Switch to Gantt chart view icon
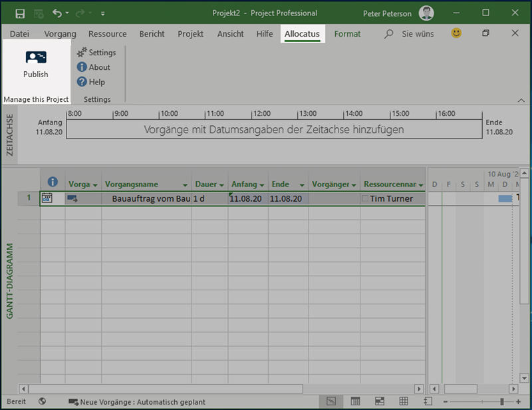The width and height of the screenshot is (532, 410). point(331,401)
